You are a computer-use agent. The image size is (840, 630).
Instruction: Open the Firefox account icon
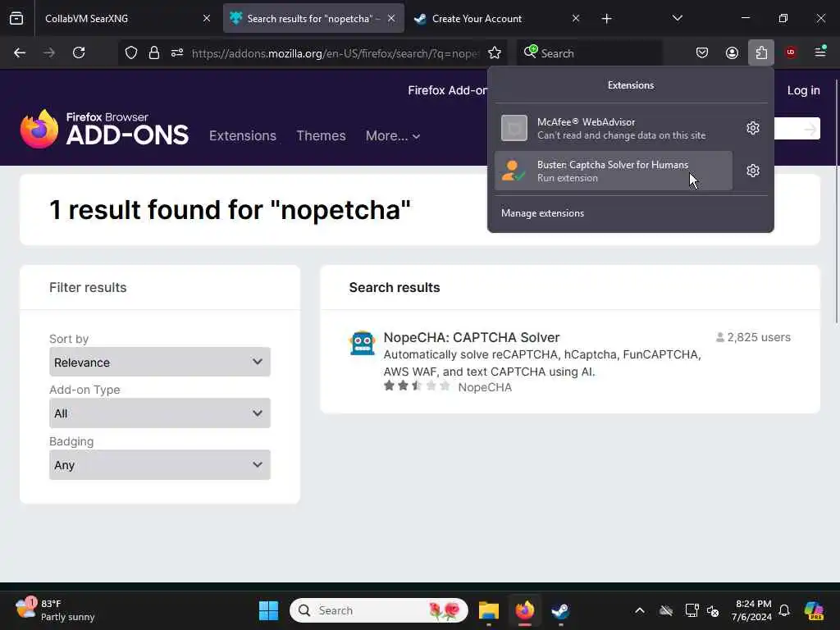(x=732, y=52)
